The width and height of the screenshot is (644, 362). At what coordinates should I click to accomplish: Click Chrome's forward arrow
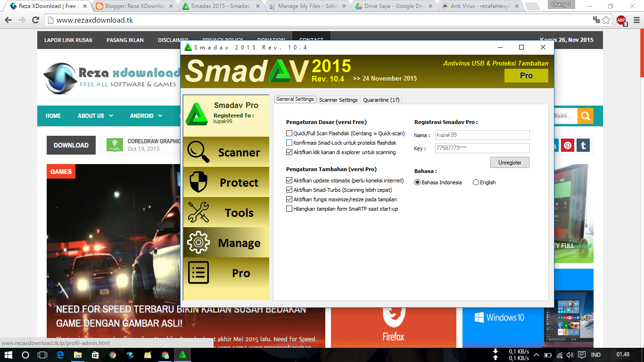coord(22,20)
